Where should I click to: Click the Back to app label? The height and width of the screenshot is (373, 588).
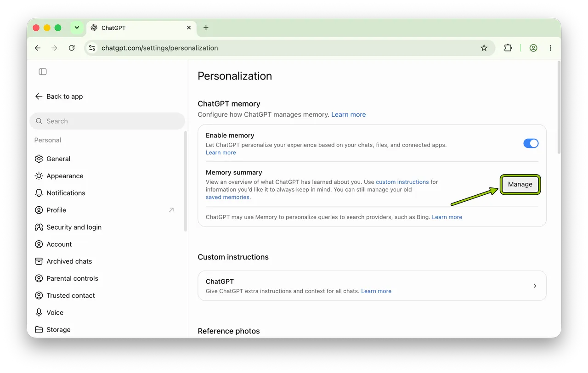pyautogui.click(x=65, y=96)
